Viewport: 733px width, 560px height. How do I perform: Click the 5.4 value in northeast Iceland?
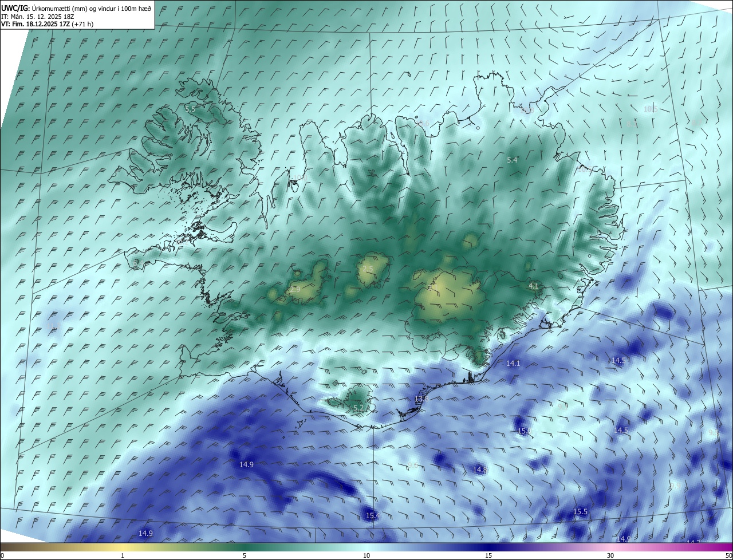[513, 160]
